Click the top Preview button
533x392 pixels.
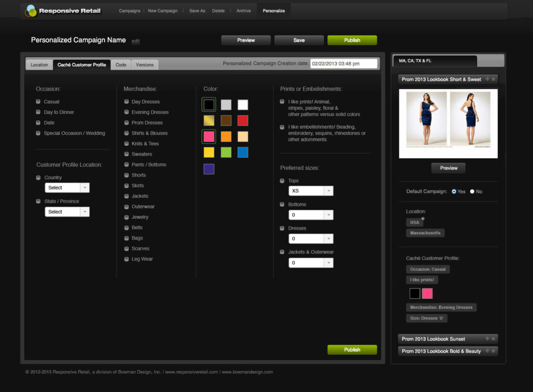pyautogui.click(x=246, y=40)
